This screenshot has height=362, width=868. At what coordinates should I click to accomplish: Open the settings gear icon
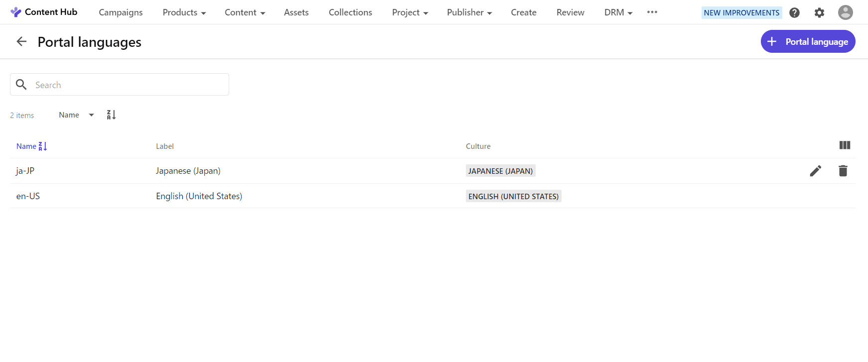819,12
